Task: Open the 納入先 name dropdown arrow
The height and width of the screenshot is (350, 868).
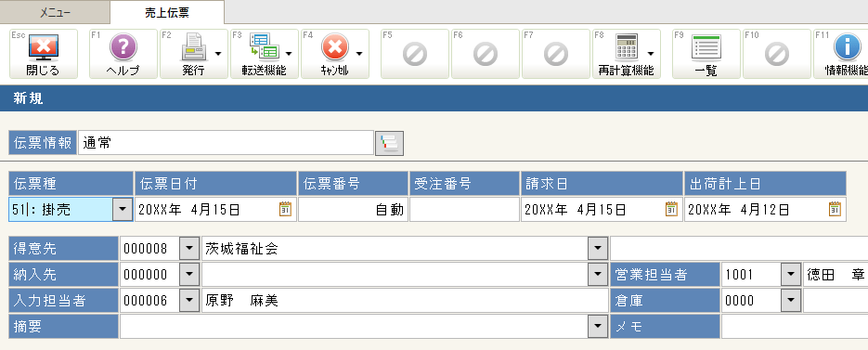Action: click(x=598, y=274)
